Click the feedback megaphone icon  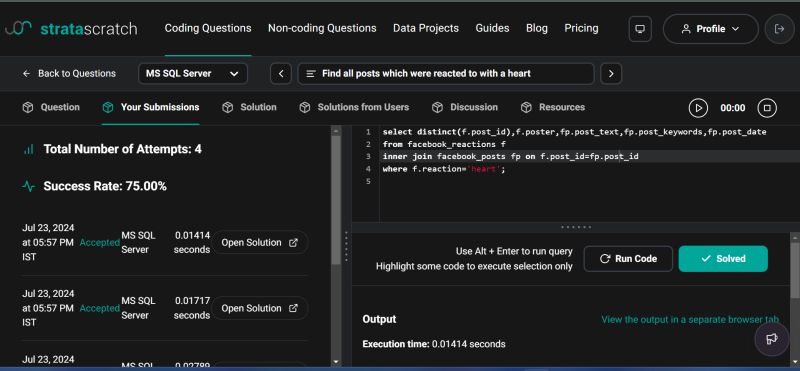click(x=771, y=339)
